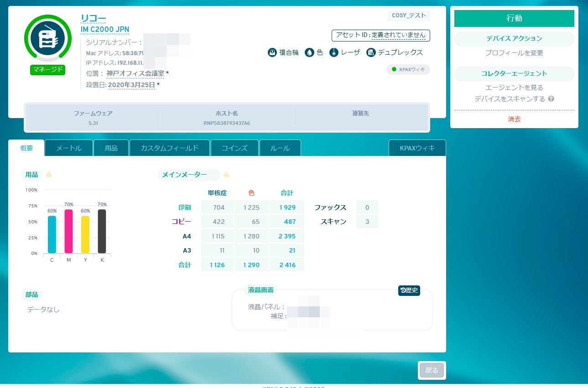Click the black K toner level bar
The height and width of the screenshot is (388, 588).
coord(102,231)
